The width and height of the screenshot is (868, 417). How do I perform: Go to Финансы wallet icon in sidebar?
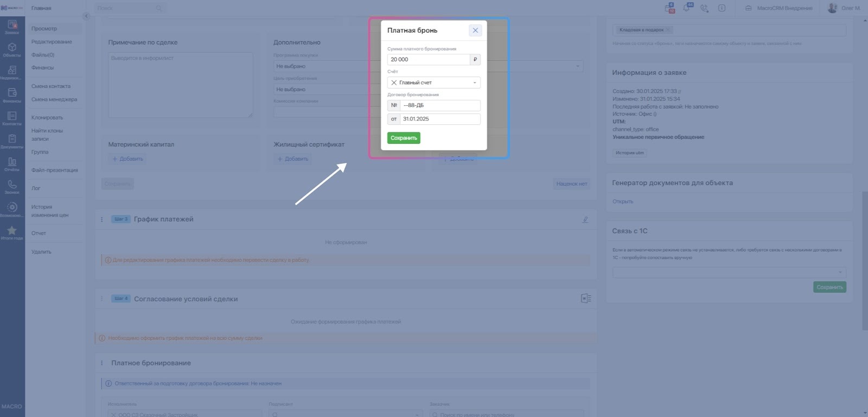point(12,94)
